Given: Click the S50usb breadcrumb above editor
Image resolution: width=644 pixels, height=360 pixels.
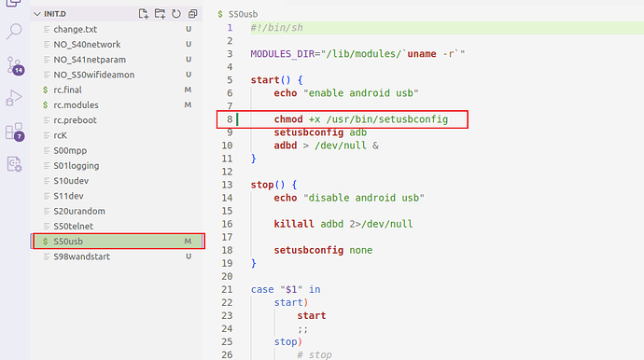Looking at the screenshot, I should (243, 14).
